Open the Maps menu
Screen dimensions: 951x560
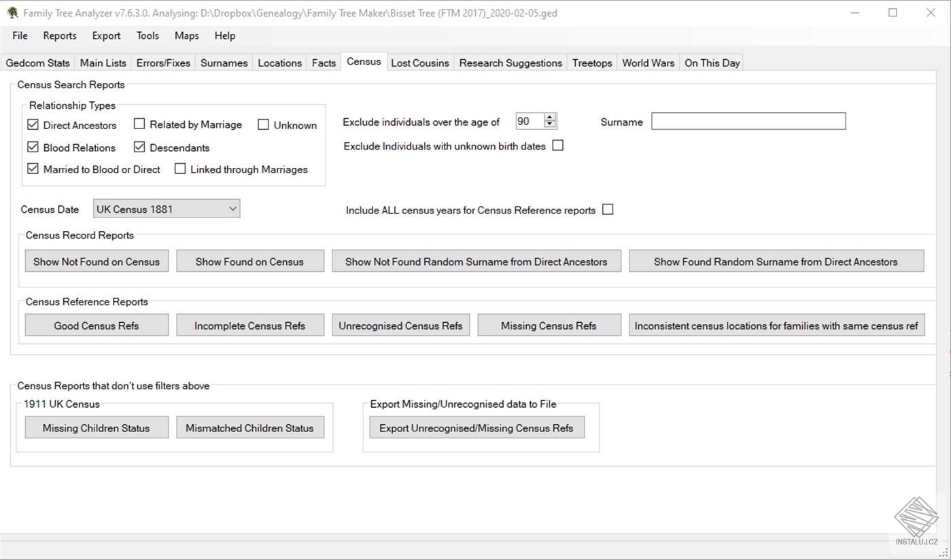(186, 36)
